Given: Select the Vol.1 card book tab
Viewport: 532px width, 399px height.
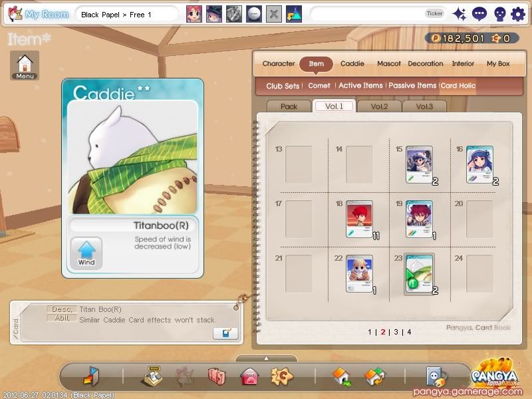Looking at the screenshot, I should pos(334,106).
